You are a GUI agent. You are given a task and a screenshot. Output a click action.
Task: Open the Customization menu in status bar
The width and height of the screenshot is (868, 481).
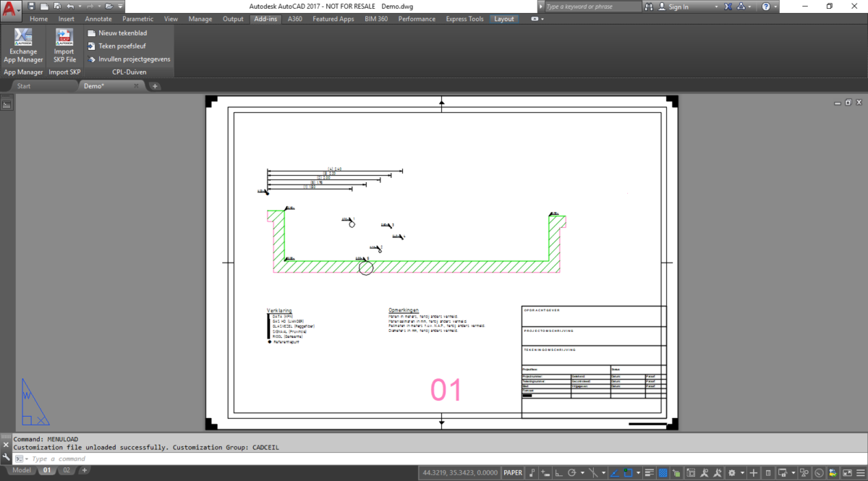click(x=861, y=472)
